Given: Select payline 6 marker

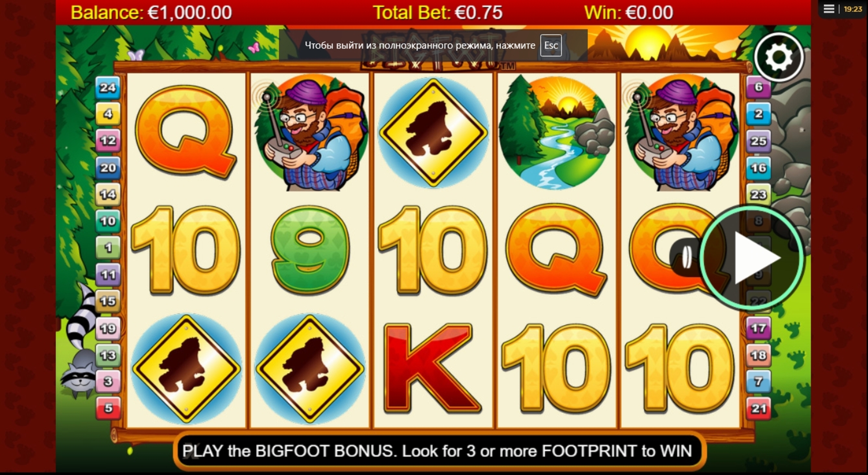Looking at the screenshot, I should pos(758,87).
